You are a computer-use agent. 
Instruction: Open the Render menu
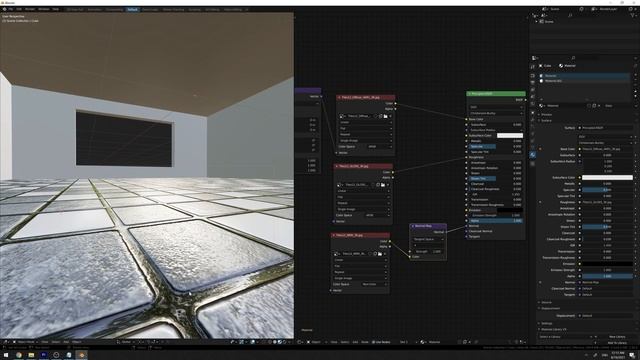click(x=30, y=9)
